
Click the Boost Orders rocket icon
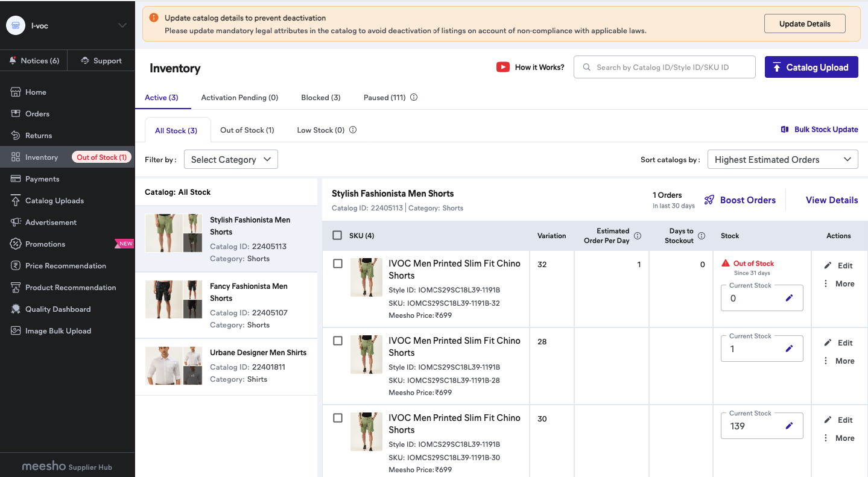click(x=709, y=200)
